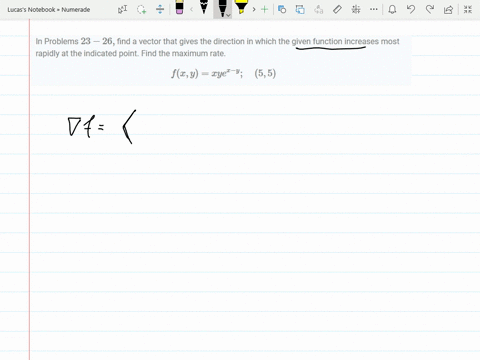Show previous pens in the pen gallery

[191, 9]
